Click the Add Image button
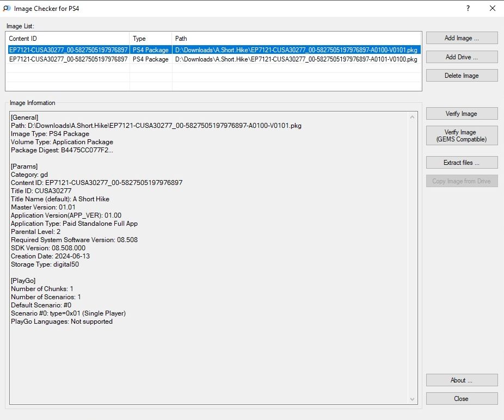504x420 pixels. [x=462, y=38]
